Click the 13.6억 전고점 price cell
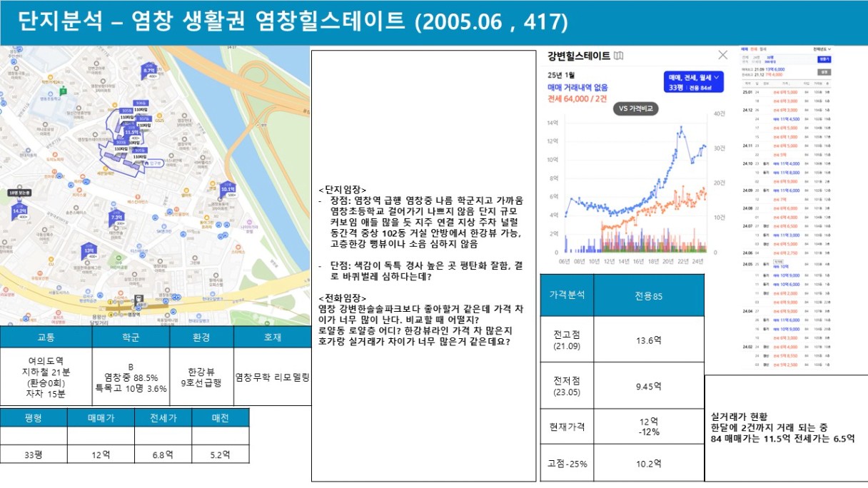Image resolution: width=868 pixels, height=488 pixels. point(649,340)
